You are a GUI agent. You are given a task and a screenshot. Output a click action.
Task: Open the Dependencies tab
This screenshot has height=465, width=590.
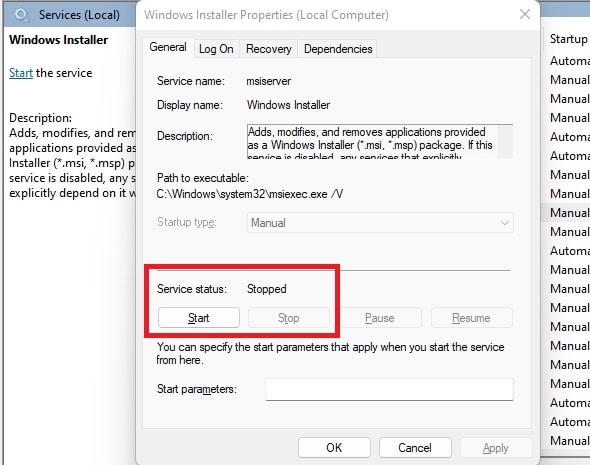coord(338,49)
